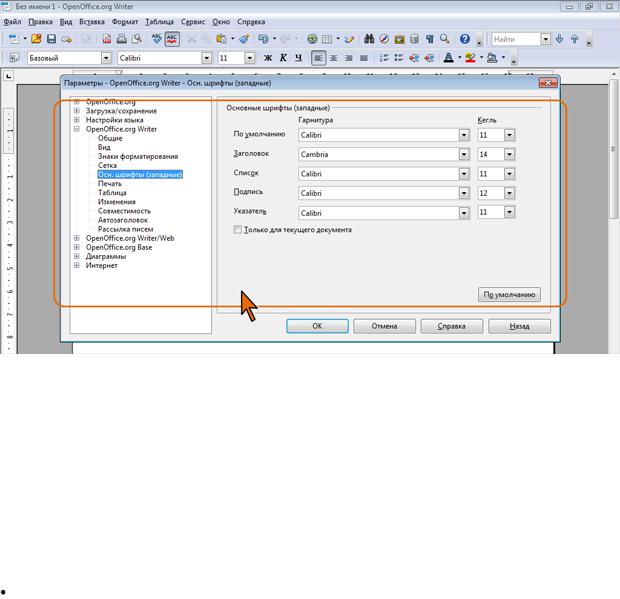Viewport: 620px width, 599px height.
Task: Decrease indent icon
Action: [x=414, y=58]
